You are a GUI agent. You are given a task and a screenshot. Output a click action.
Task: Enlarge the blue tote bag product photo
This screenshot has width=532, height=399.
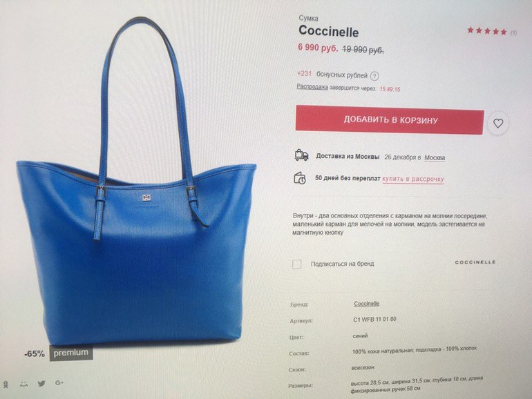click(136, 183)
